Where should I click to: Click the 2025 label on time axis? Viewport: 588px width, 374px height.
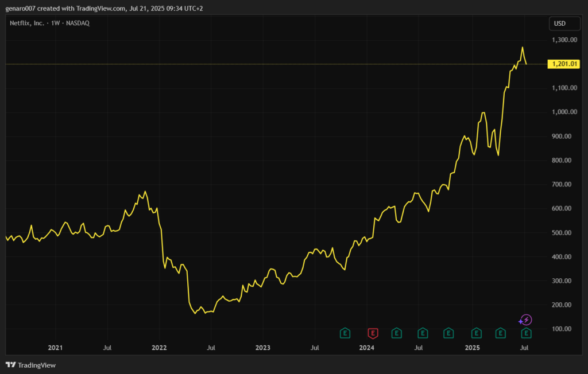[472, 348]
